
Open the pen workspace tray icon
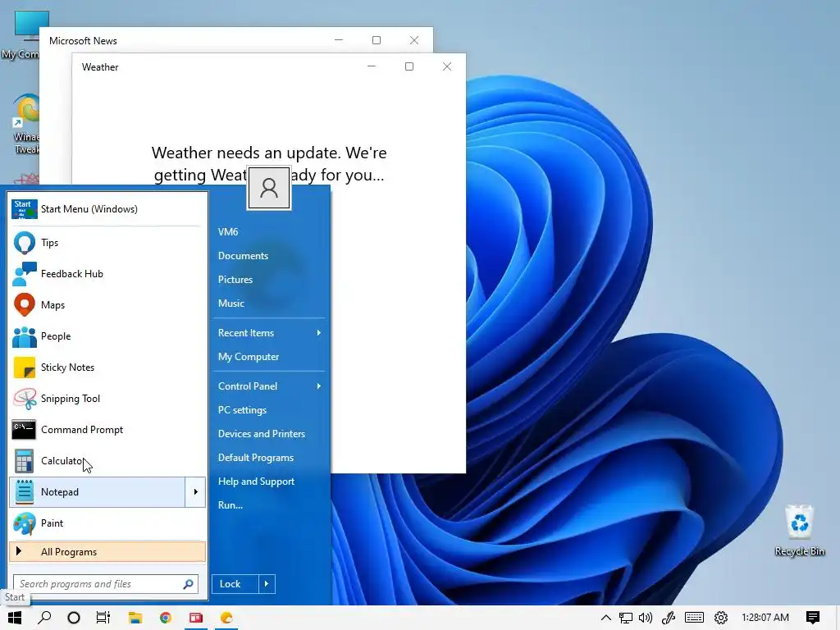click(x=669, y=618)
